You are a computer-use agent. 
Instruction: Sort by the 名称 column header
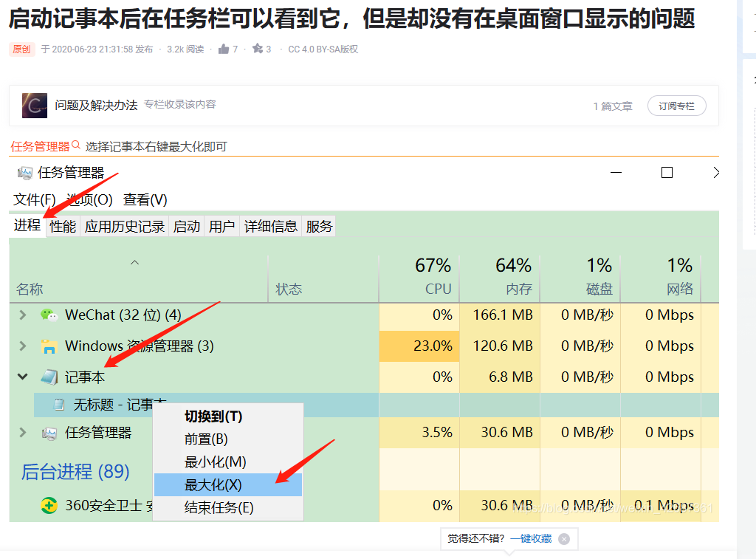point(138,278)
